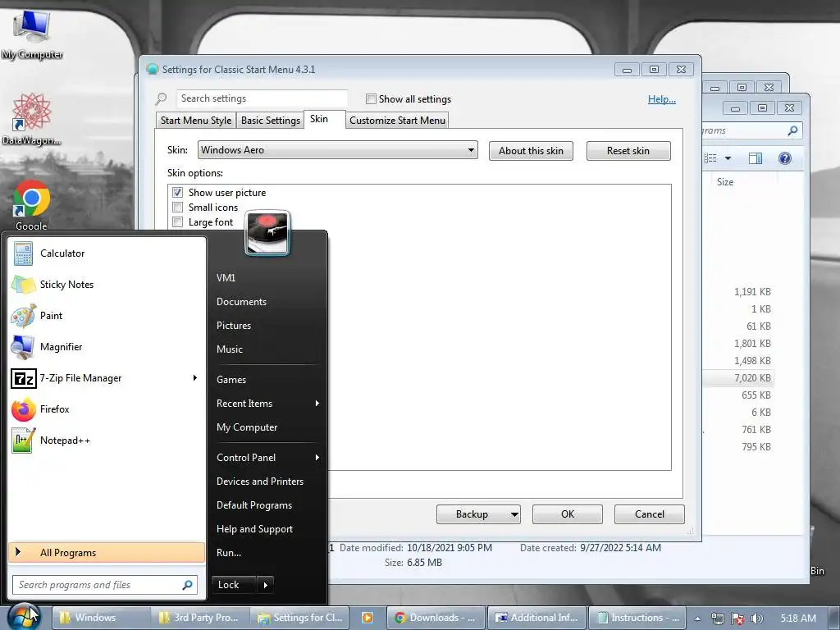Focus the Search settings field

coord(262,98)
